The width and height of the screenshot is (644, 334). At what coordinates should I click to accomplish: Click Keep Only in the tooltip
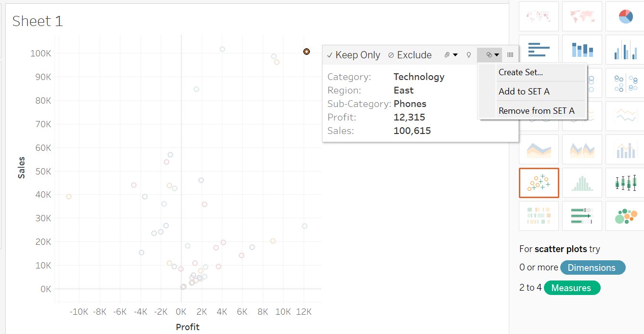coord(354,55)
